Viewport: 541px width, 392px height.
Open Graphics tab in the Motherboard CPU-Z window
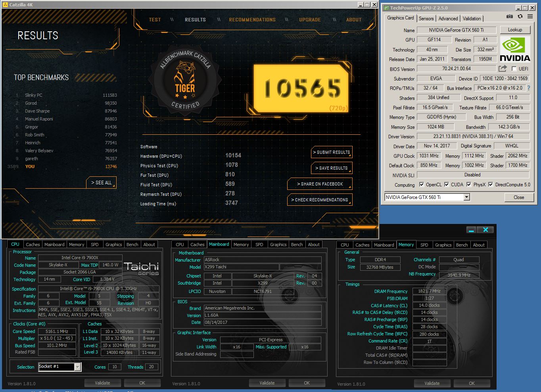pyautogui.click(x=278, y=245)
